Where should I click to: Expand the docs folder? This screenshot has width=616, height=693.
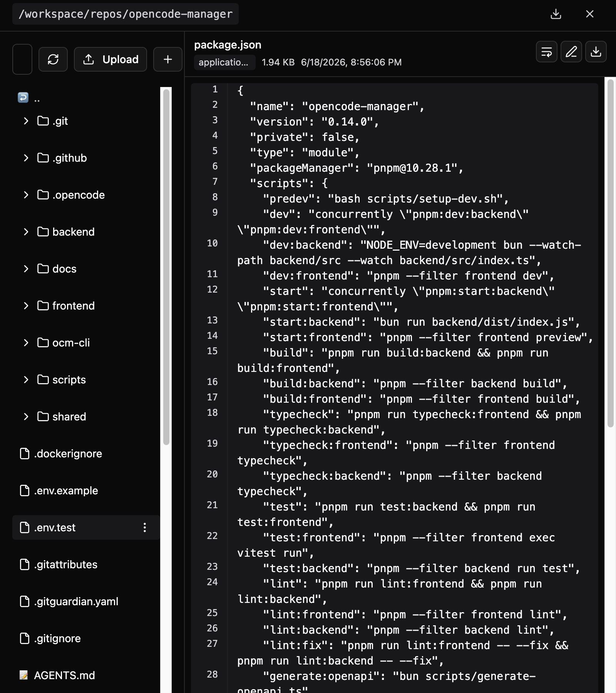(26, 269)
